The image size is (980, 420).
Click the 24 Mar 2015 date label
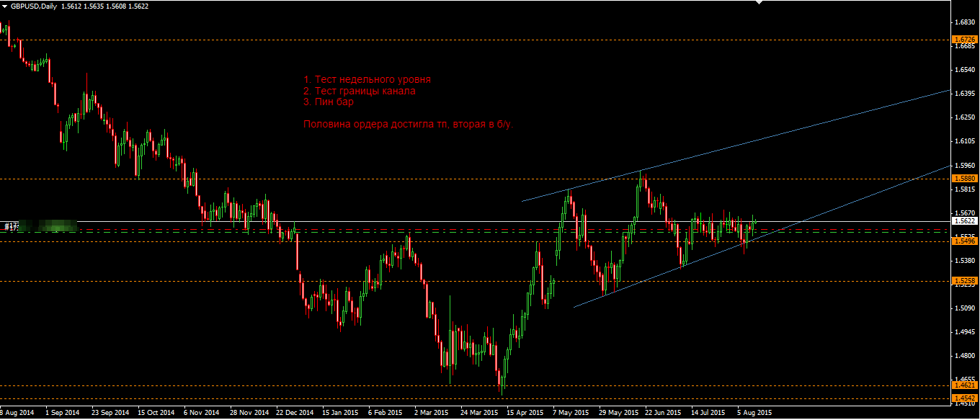coord(479,414)
